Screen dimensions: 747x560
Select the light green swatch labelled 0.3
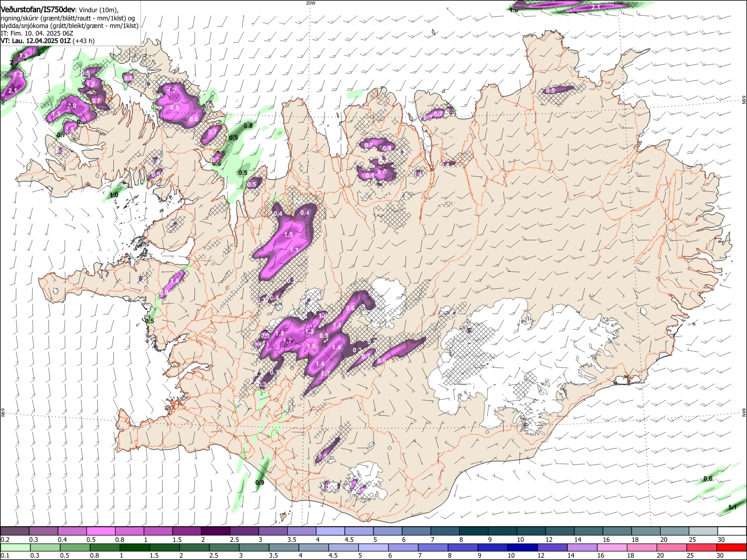click(45, 547)
